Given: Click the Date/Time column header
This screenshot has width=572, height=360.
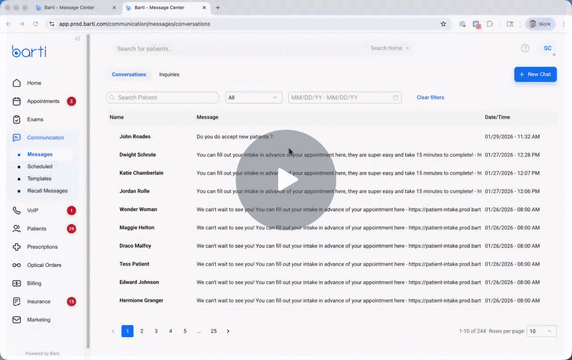Looking at the screenshot, I should coord(497,117).
